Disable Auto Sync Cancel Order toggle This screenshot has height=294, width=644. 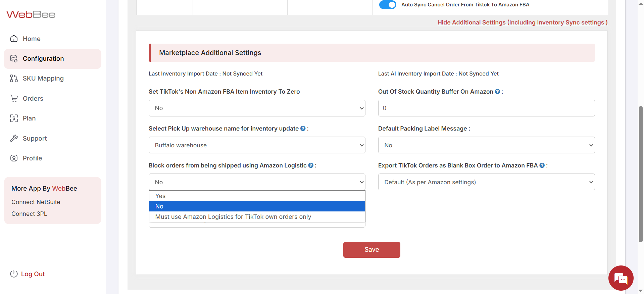[x=388, y=5]
